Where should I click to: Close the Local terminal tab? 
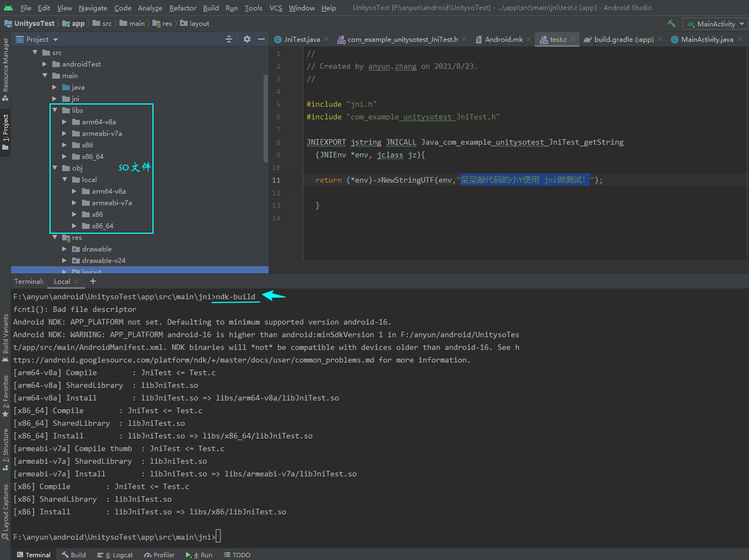tap(76, 282)
